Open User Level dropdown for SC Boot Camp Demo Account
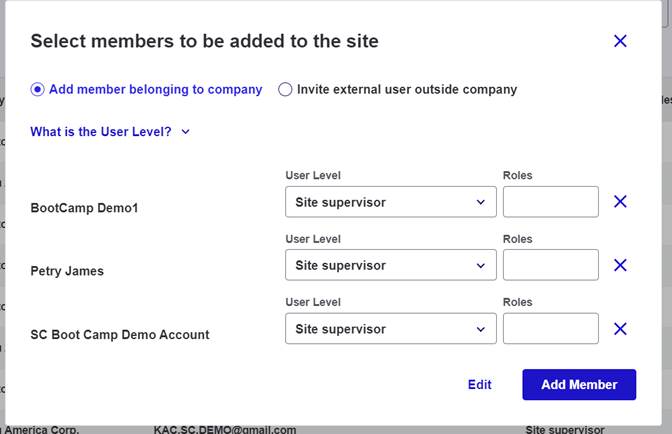Viewport: 672px width, 434px height. (x=391, y=329)
